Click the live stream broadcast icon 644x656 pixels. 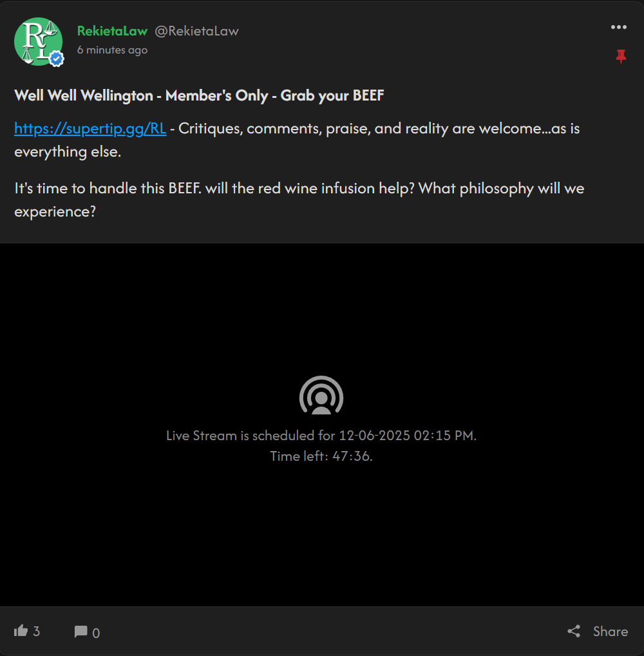pos(321,396)
